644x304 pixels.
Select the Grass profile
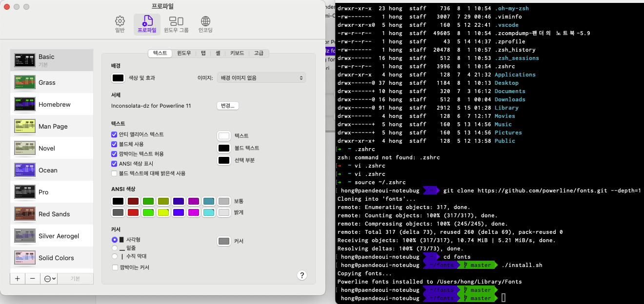click(x=52, y=82)
